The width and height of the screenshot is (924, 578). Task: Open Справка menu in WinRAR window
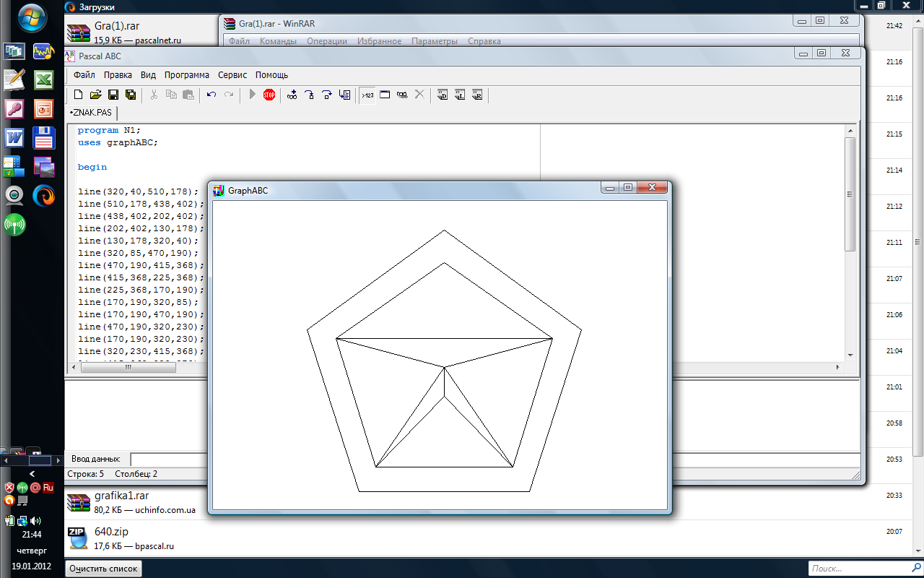click(484, 41)
